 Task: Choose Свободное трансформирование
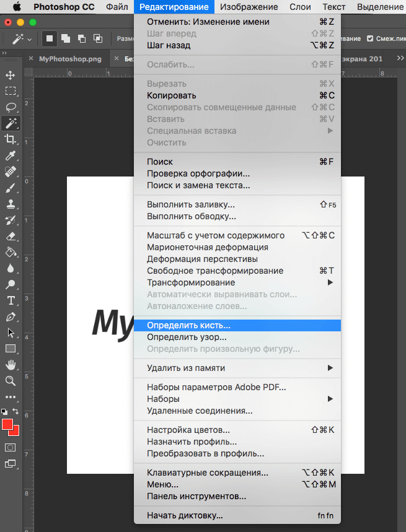point(237,271)
